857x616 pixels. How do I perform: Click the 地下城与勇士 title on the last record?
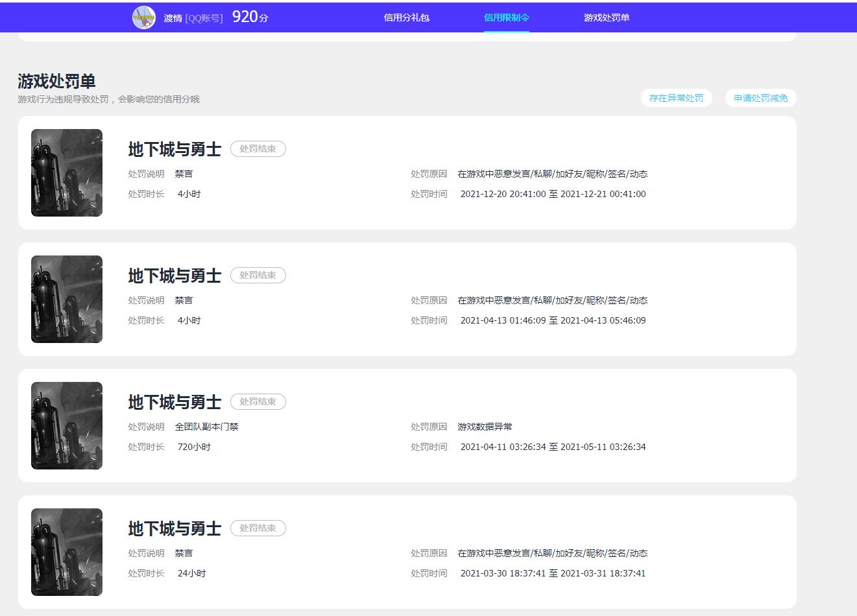[x=175, y=528]
